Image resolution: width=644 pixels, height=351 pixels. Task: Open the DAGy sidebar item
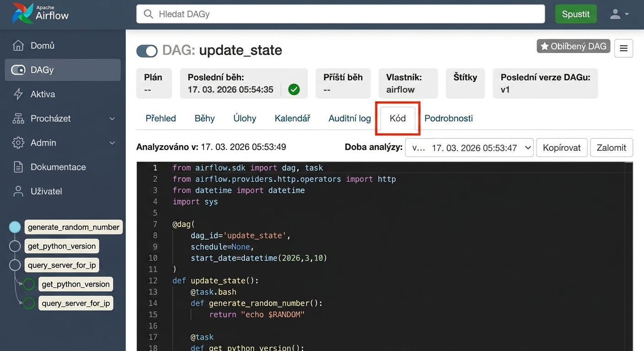click(63, 70)
